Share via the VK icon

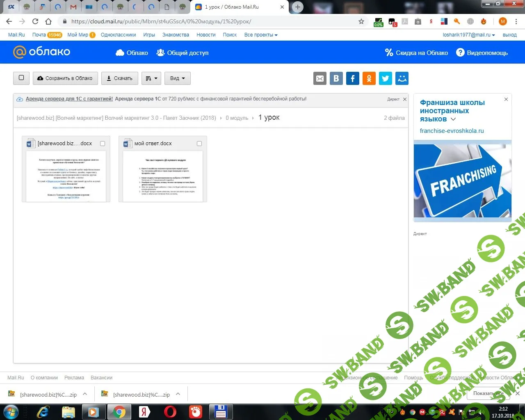[336, 78]
